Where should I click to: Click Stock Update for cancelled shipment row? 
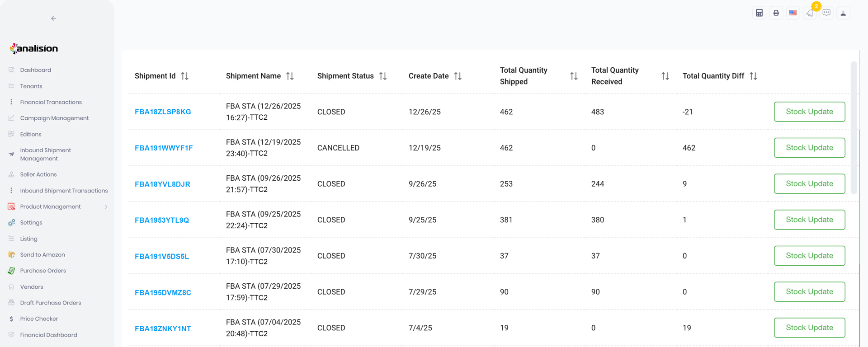[x=809, y=148]
